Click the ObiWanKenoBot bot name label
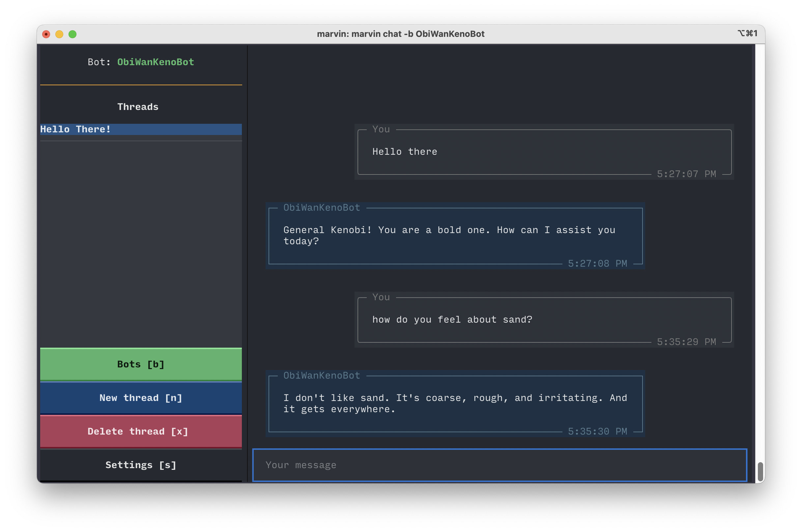The height and width of the screenshot is (532, 802). [156, 62]
